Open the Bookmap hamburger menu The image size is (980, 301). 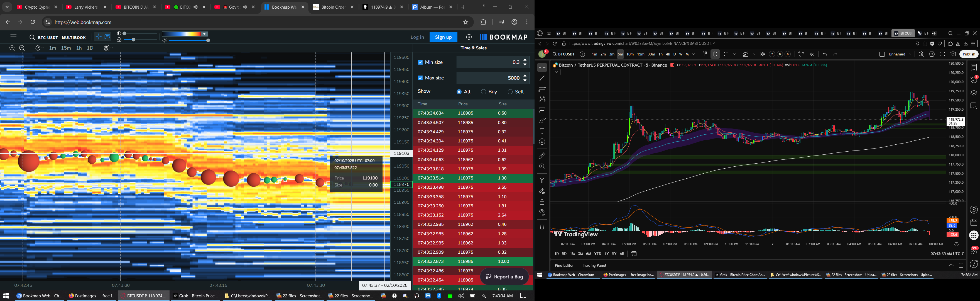(13, 37)
